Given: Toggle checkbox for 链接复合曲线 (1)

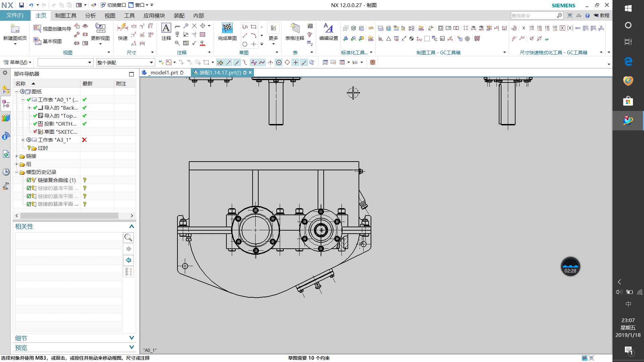Looking at the screenshot, I should pyautogui.click(x=29, y=180).
